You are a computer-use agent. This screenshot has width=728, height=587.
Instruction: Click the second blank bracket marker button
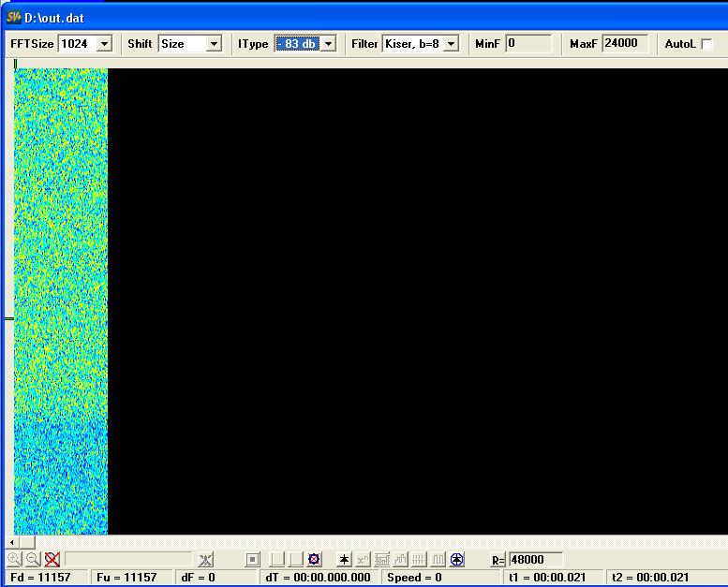coord(296,560)
